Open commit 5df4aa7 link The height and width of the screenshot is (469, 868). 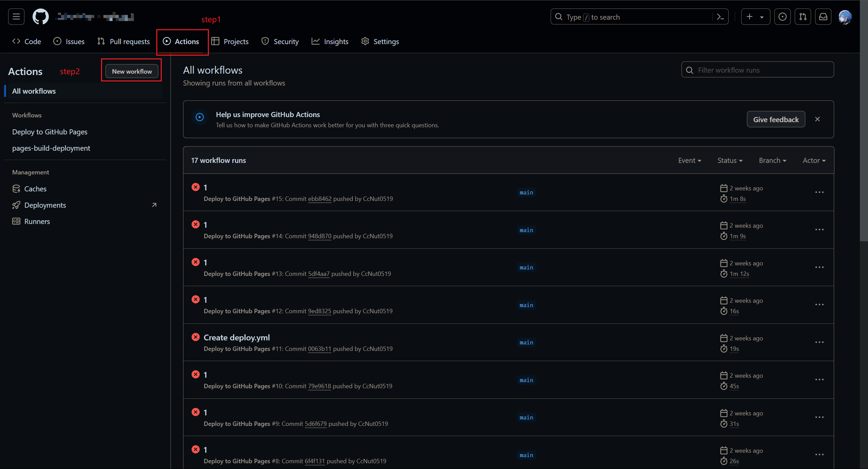319,274
